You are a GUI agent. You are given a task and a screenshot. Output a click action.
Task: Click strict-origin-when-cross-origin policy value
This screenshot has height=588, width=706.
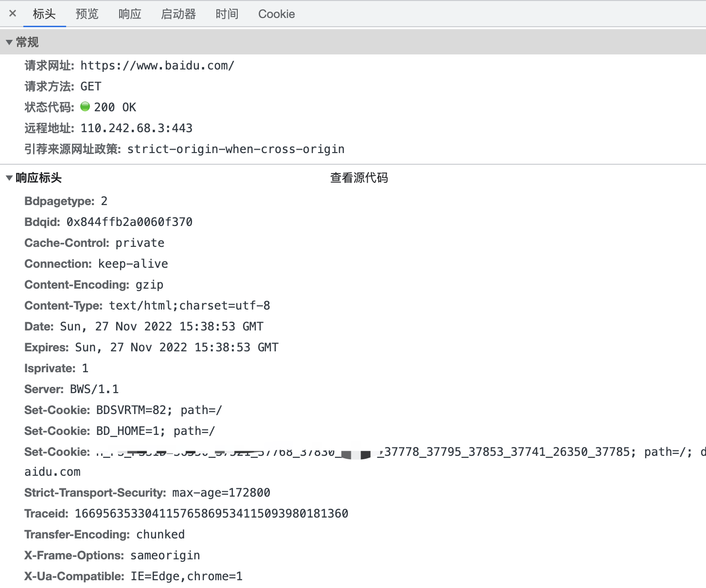click(x=236, y=149)
